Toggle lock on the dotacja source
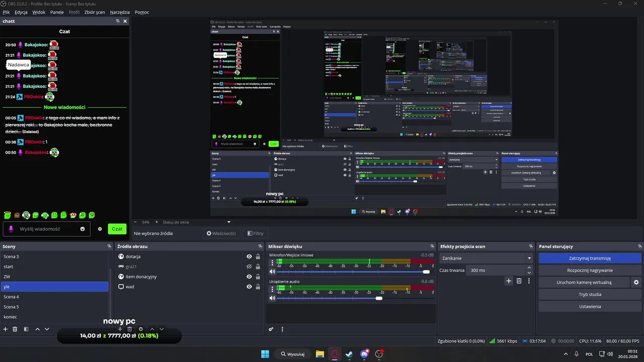644x362 pixels. click(x=258, y=256)
